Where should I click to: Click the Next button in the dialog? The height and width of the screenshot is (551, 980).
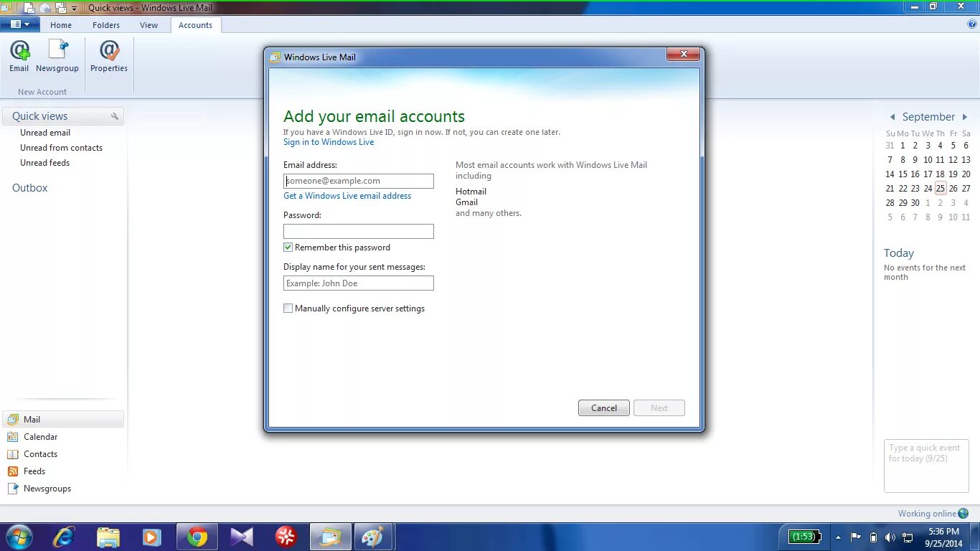point(659,408)
